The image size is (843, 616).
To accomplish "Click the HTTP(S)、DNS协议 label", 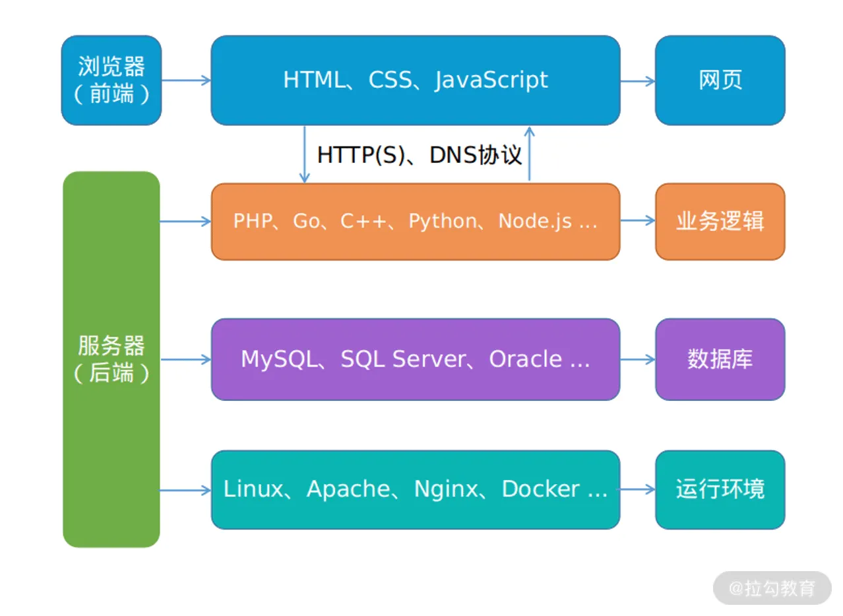I will [x=420, y=155].
